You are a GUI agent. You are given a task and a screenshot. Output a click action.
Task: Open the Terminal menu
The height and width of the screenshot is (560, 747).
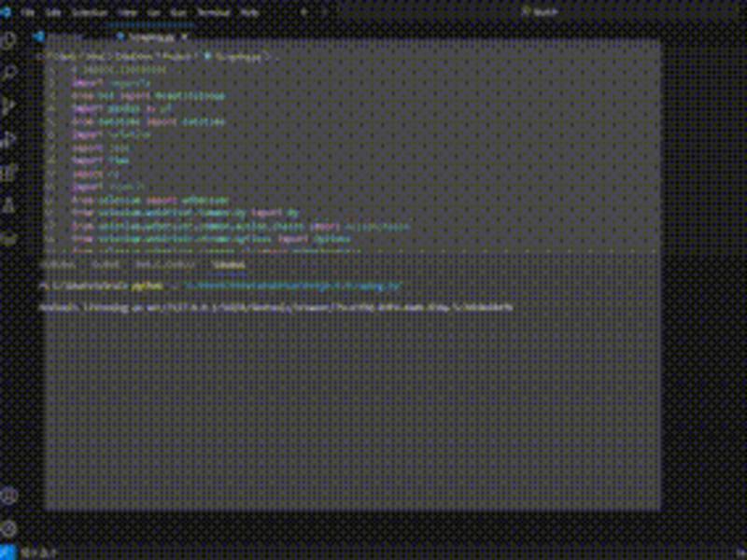point(214,12)
